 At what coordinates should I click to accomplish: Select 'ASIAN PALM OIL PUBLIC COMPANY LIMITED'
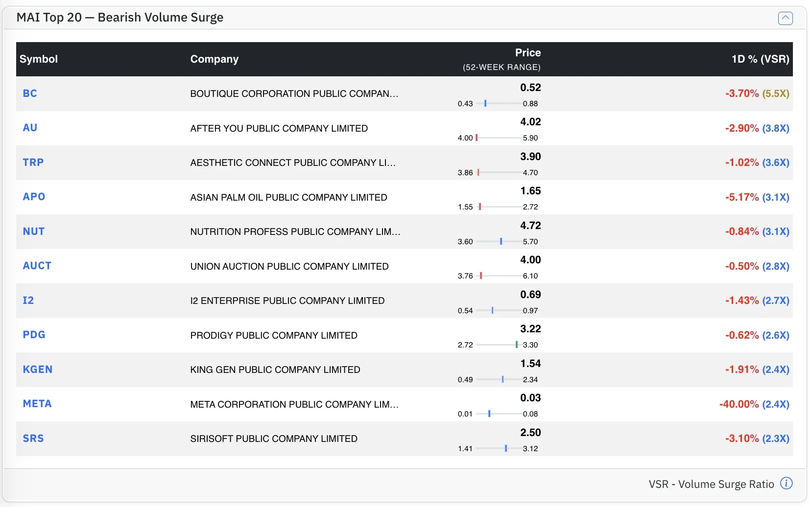click(289, 197)
